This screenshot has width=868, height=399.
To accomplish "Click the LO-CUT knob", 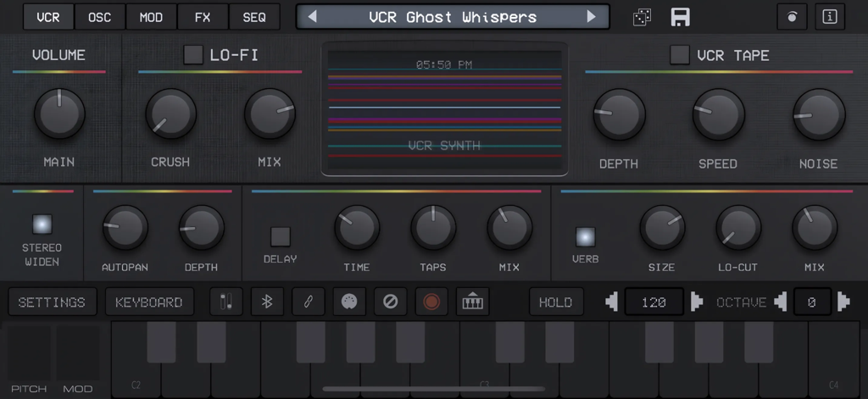I will pyautogui.click(x=738, y=227).
